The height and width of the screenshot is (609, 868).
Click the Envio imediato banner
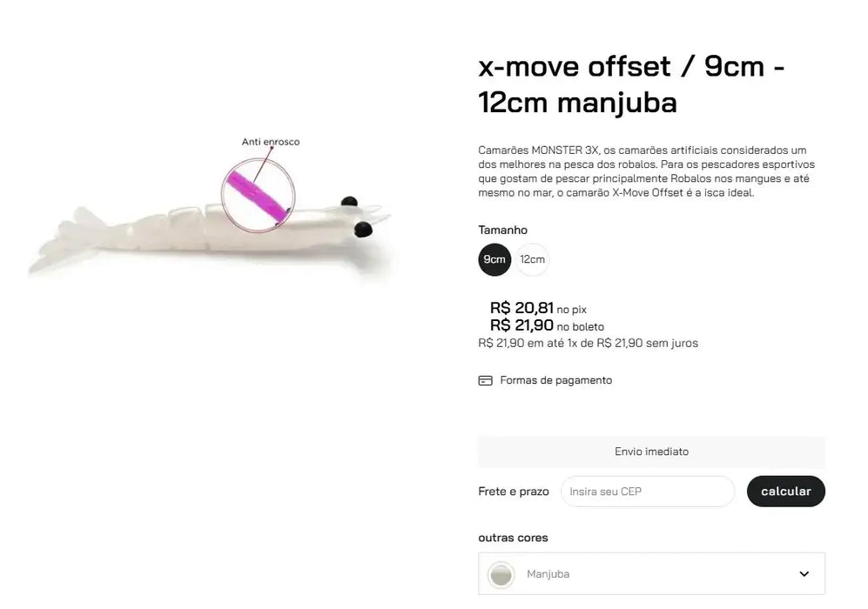tap(651, 452)
